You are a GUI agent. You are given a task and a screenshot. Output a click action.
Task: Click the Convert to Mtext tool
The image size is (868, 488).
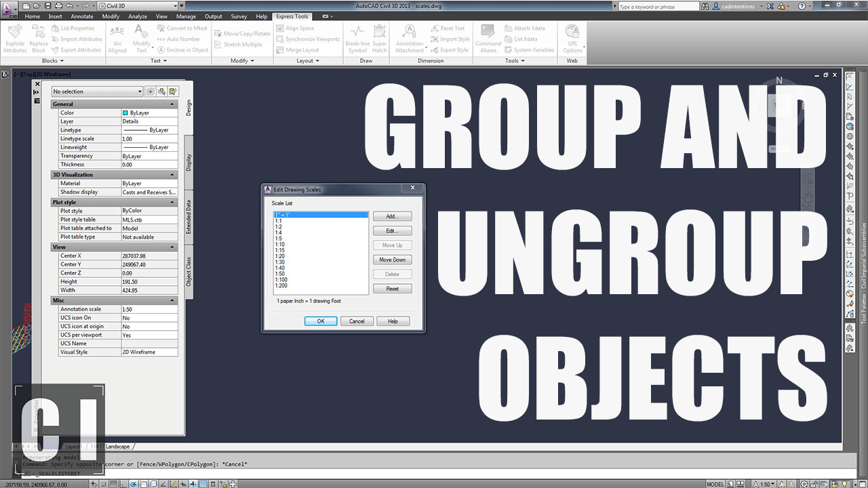click(x=182, y=28)
